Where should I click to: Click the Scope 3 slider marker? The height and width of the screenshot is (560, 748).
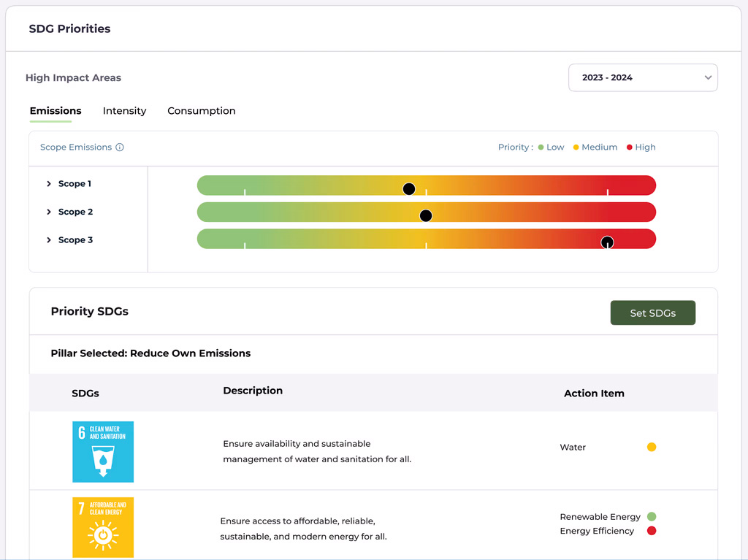[x=607, y=242]
